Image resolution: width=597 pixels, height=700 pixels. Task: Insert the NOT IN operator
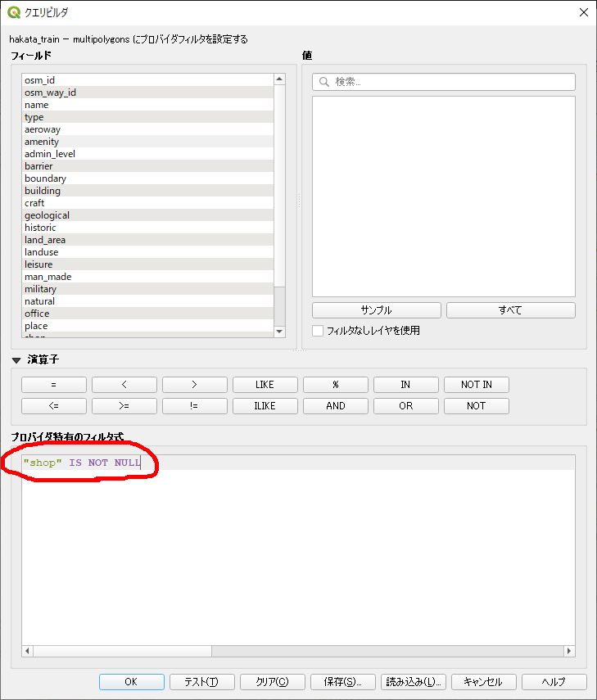click(476, 385)
